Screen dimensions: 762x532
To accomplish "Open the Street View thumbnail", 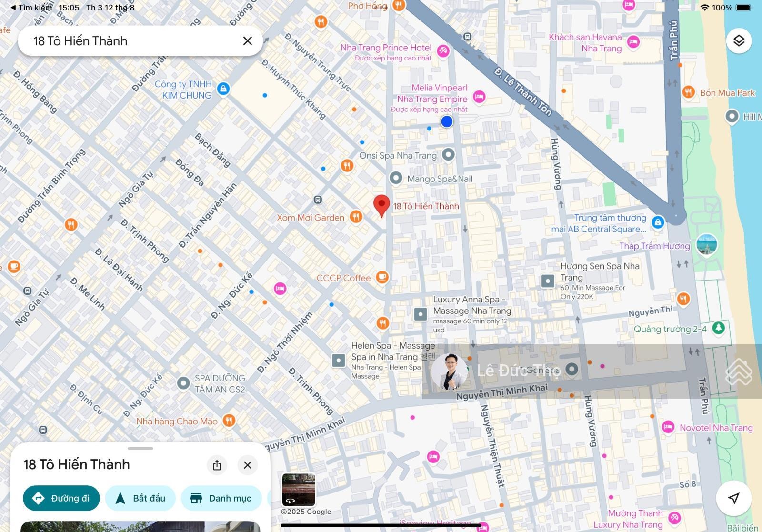I will click(x=299, y=490).
